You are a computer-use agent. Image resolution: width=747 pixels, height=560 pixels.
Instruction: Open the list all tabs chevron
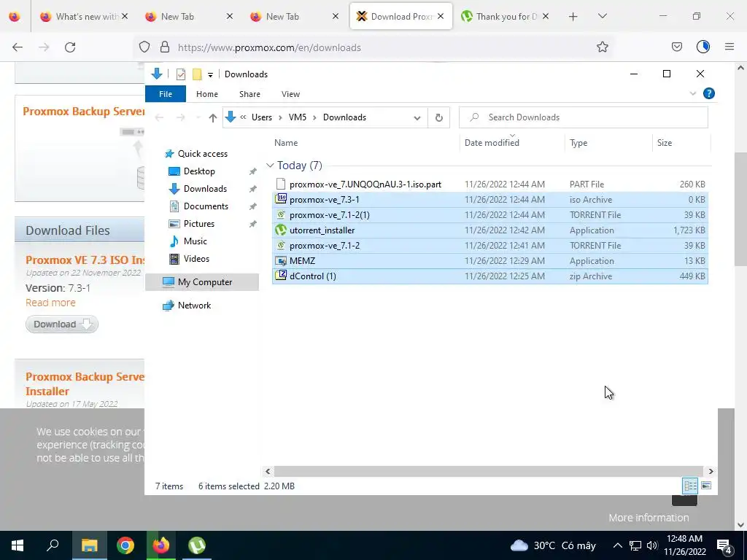tap(602, 16)
